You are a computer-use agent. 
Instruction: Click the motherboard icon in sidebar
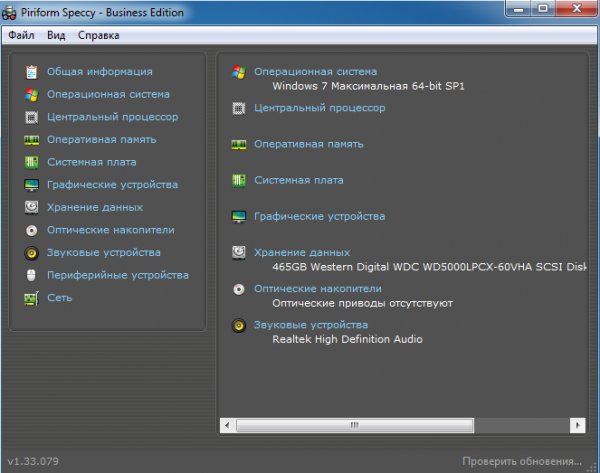pyautogui.click(x=31, y=163)
